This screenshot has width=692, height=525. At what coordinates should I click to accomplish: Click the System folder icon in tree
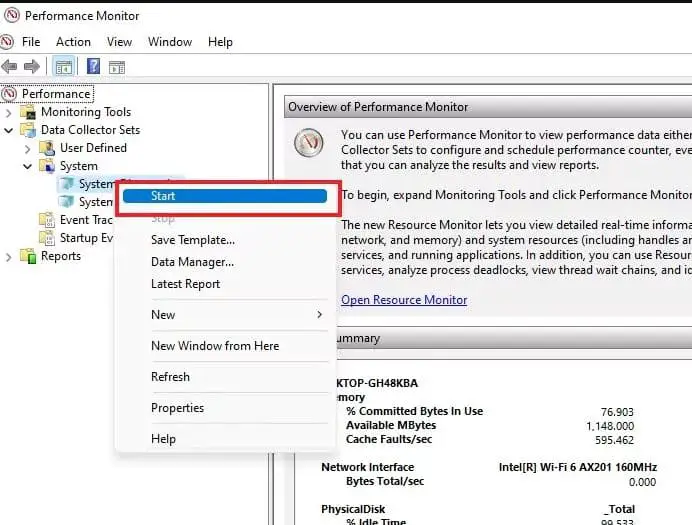[47, 166]
